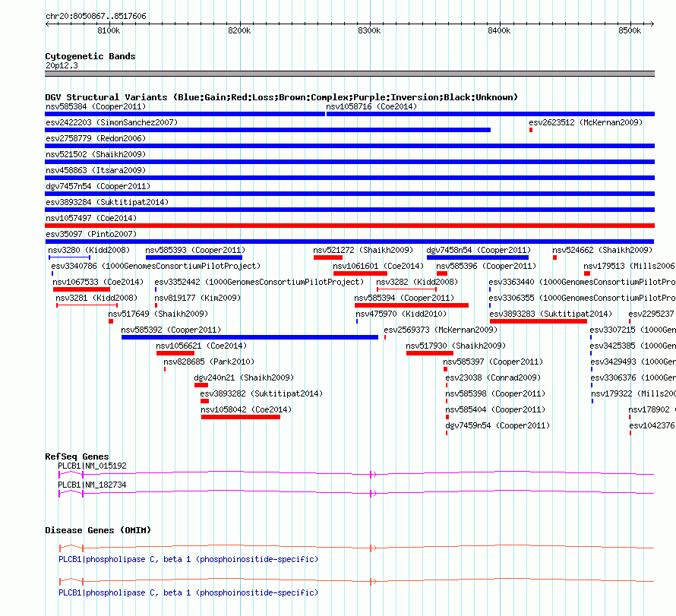Open esv3363440 variant label
The width and height of the screenshot is (676, 616).
coord(582,282)
